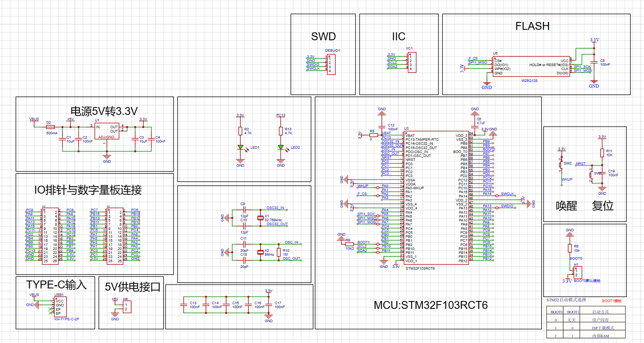Click the 32.768kHz crystal X1

click(260, 218)
